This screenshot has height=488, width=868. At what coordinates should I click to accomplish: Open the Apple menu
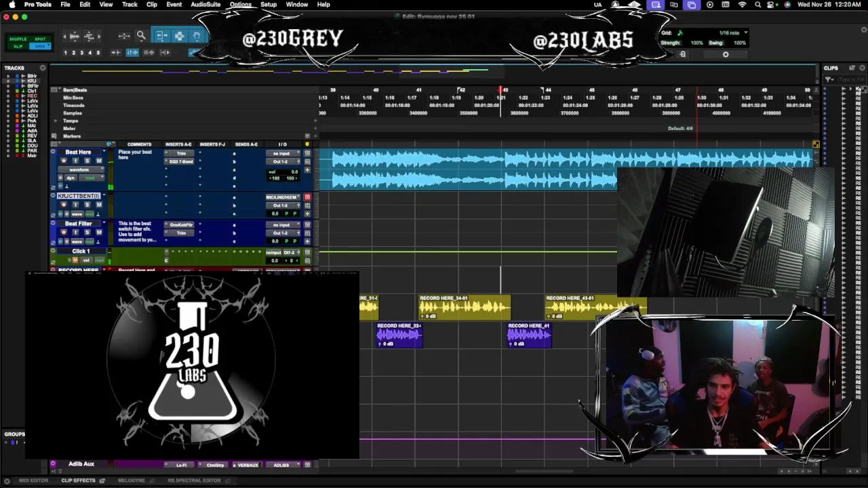coord(12,5)
